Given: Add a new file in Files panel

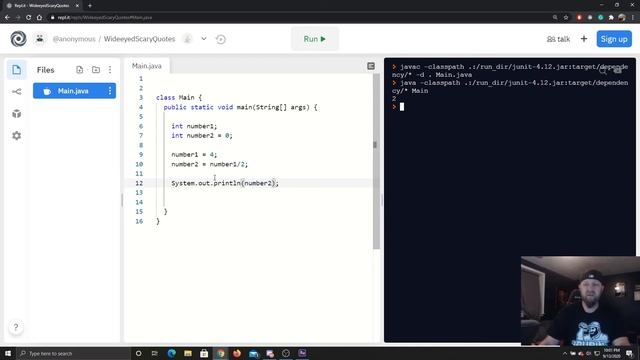Looking at the screenshot, I should [x=80, y=70].
